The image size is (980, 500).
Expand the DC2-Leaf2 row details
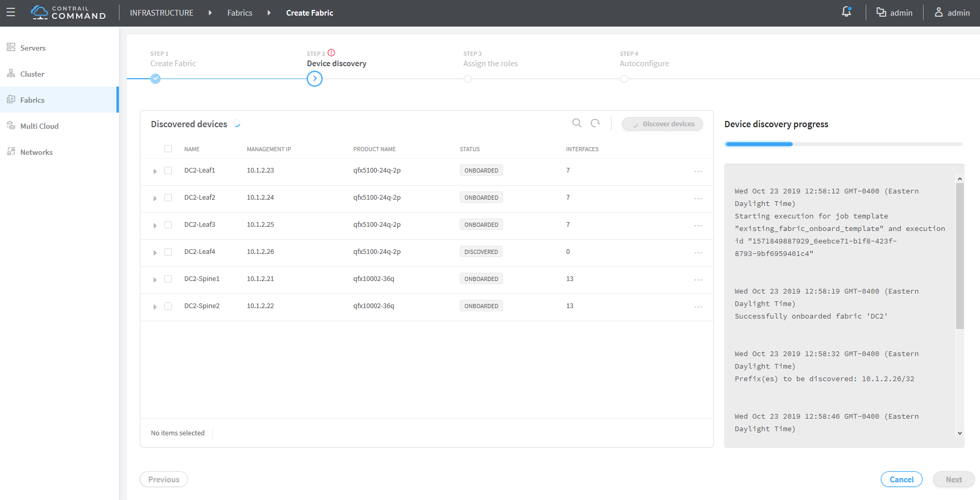click(x=155, y=198)
